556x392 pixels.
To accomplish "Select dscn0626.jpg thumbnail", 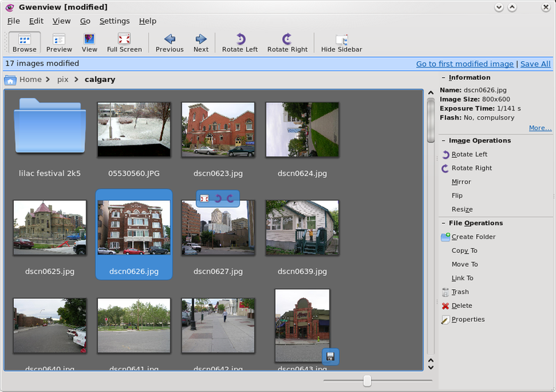I will (134, 228).
